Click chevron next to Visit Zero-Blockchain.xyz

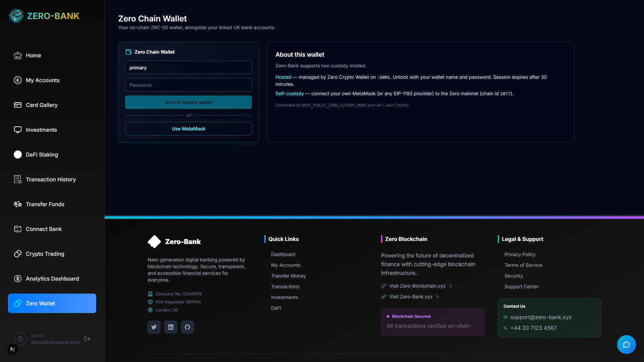pos(450,286)
